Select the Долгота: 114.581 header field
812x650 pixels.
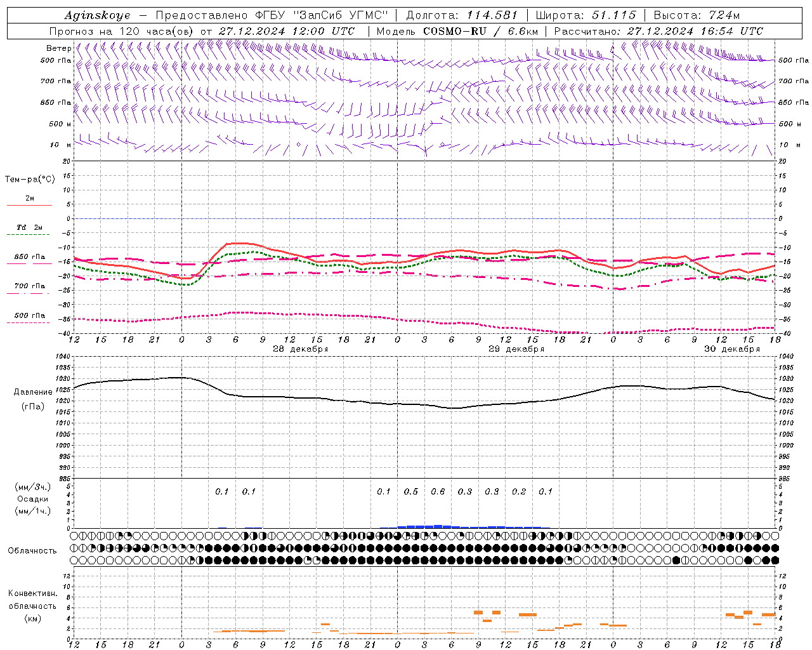click(x=462, y=15)
